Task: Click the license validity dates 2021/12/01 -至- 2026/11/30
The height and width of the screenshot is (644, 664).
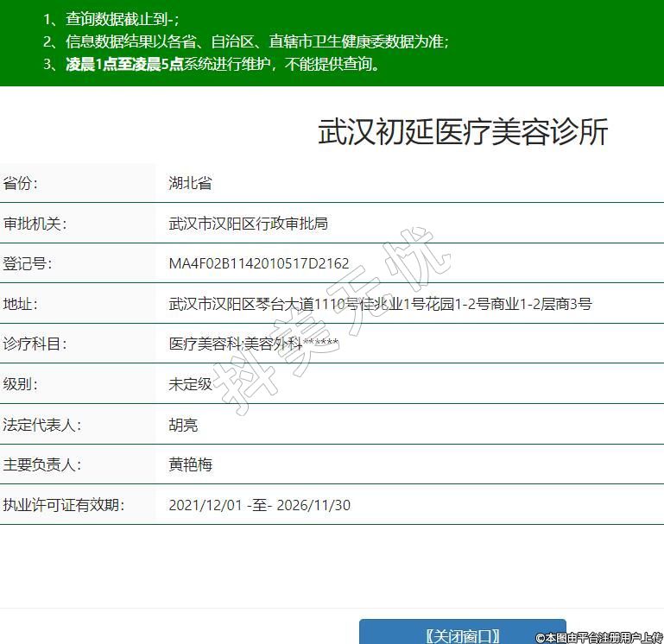Action: tap(259, 505)
